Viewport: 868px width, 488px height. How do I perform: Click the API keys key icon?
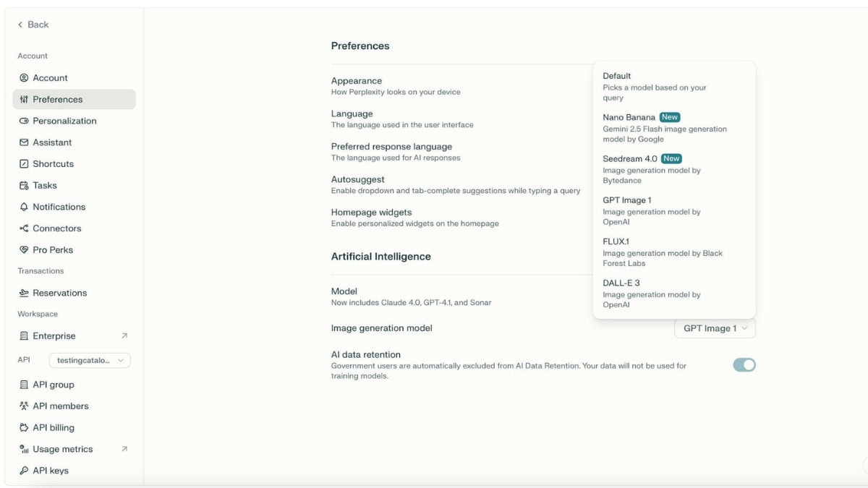click(24, 471)
